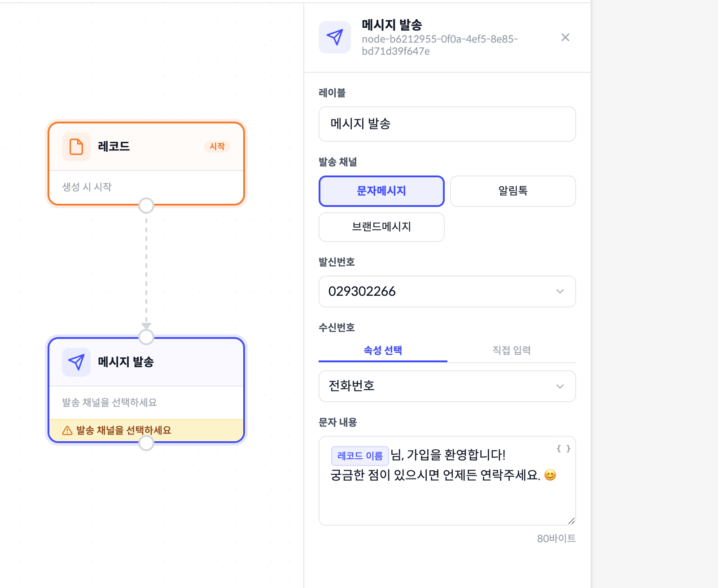Close the 메시지 발송 settings panel
Viewport: 718px width, 588px height.
tap(565, 37)
